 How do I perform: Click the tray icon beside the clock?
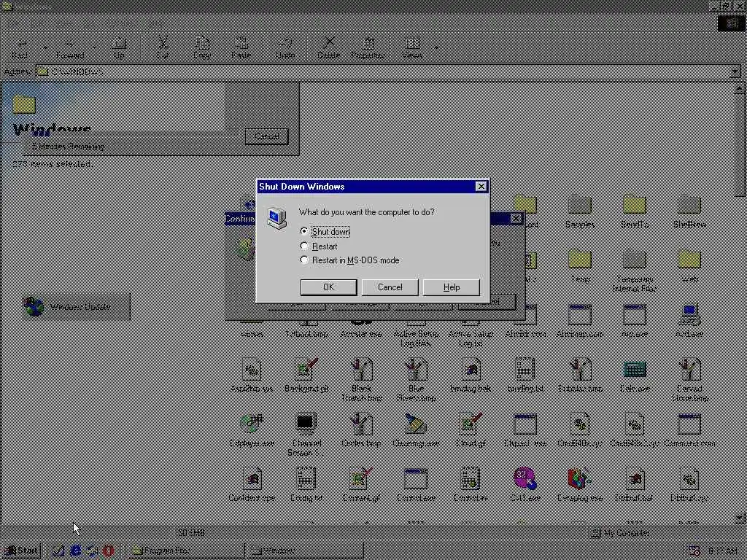(x=694, y=551)
